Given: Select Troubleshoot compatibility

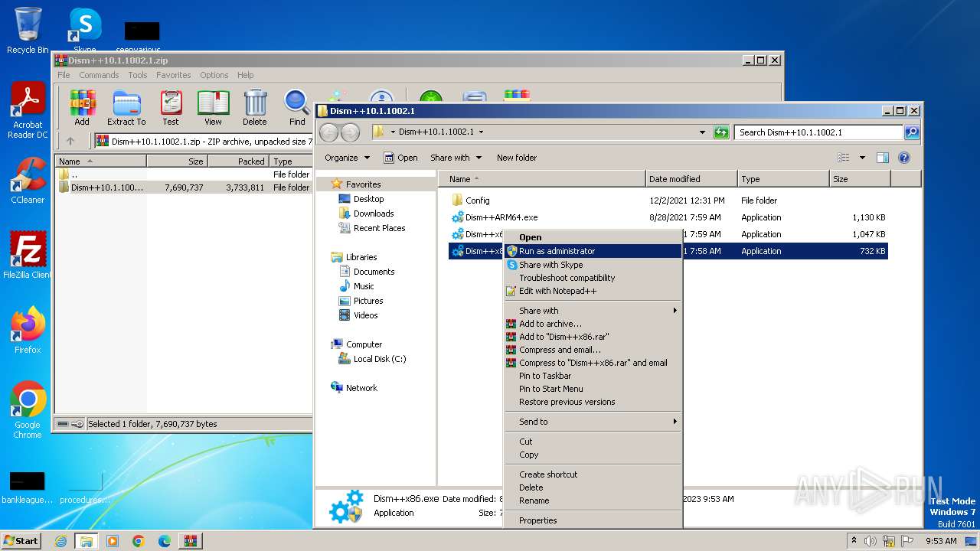Looking at the screenshot, I should point(593,278).
